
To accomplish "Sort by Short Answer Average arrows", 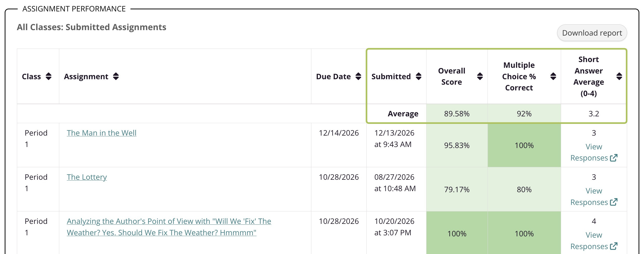I will tap(619, 76).
